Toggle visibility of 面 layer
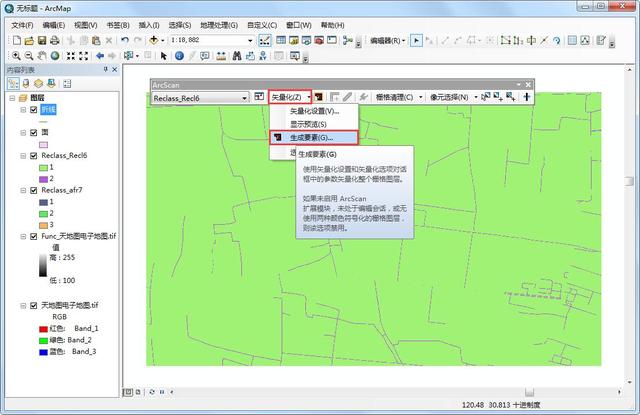The width and height of the screenshot is (640, 415). (x=34, y=133)
